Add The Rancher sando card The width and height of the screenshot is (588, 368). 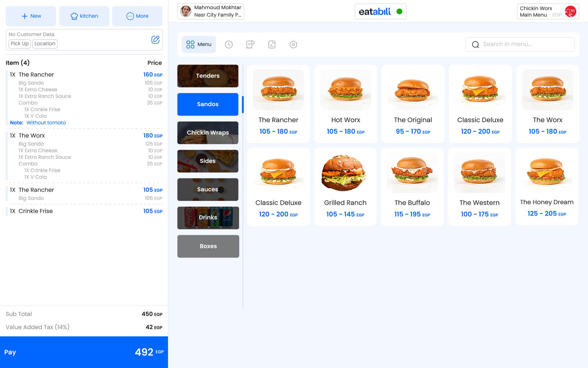279,104
